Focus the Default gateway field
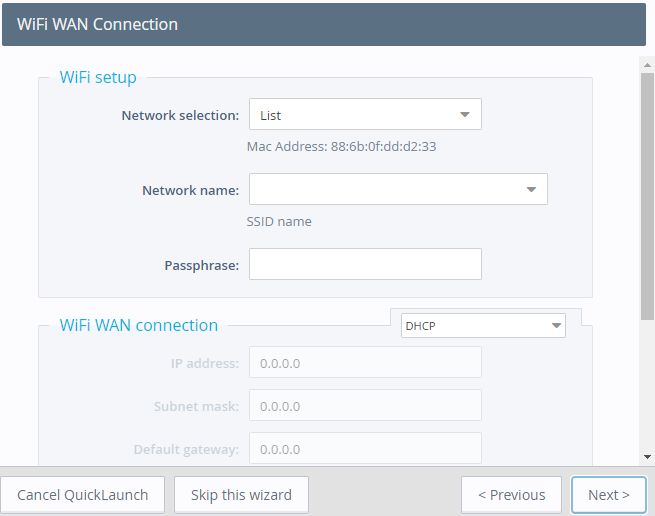This screenshot has width=655, height=516. coord(365,449)
